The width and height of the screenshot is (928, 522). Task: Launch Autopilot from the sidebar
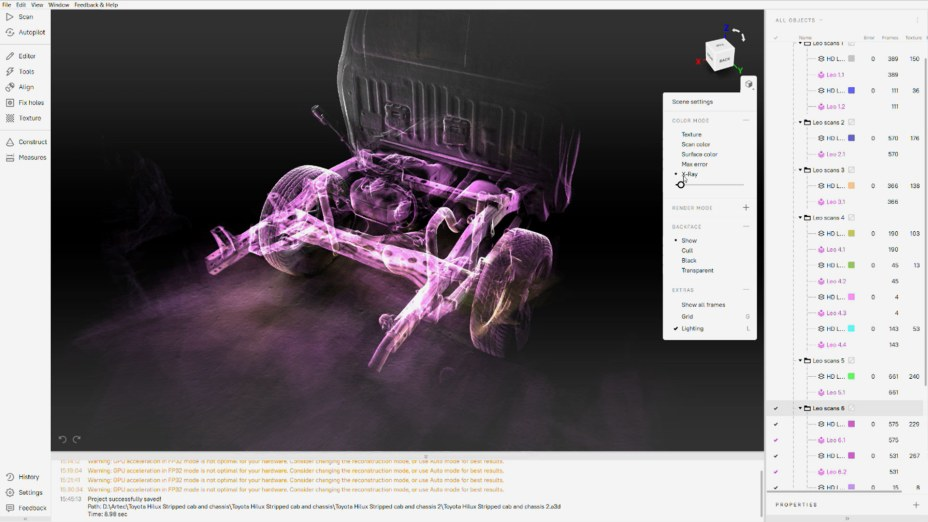tap(30, 32)
